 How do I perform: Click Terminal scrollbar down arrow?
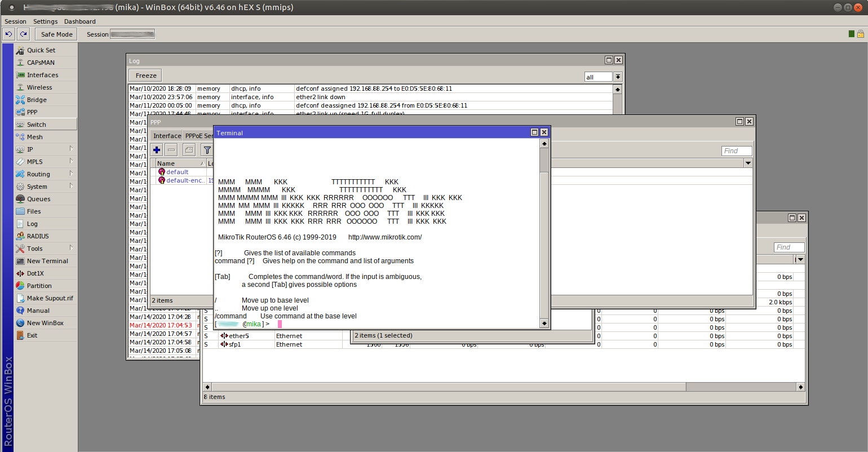544,324
